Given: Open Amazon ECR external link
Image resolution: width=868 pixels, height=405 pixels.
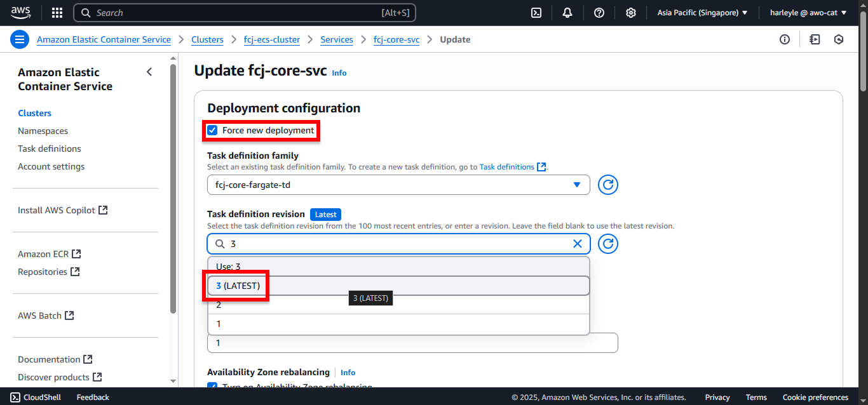Looking at the screenshot, I should (x=50, y=254).
